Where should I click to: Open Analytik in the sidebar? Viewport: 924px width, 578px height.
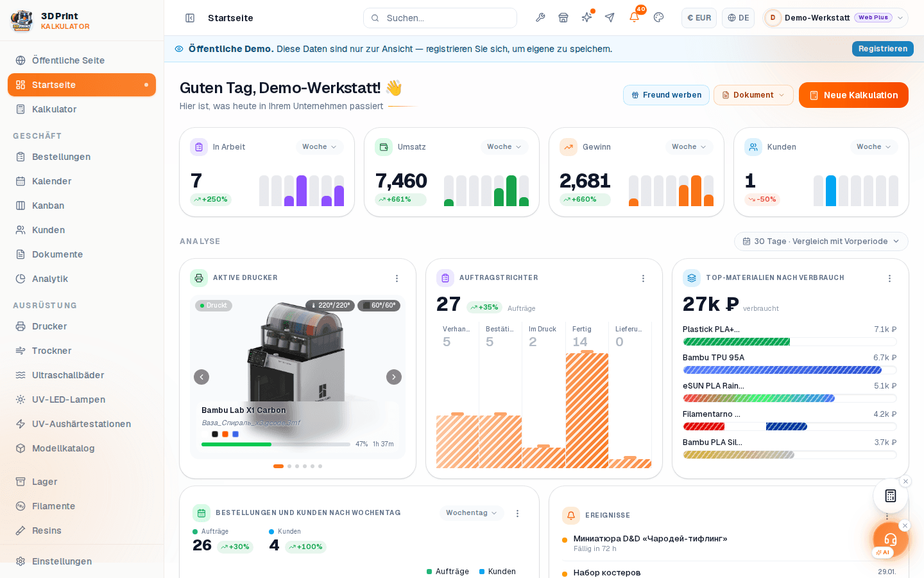pos(81,279)
